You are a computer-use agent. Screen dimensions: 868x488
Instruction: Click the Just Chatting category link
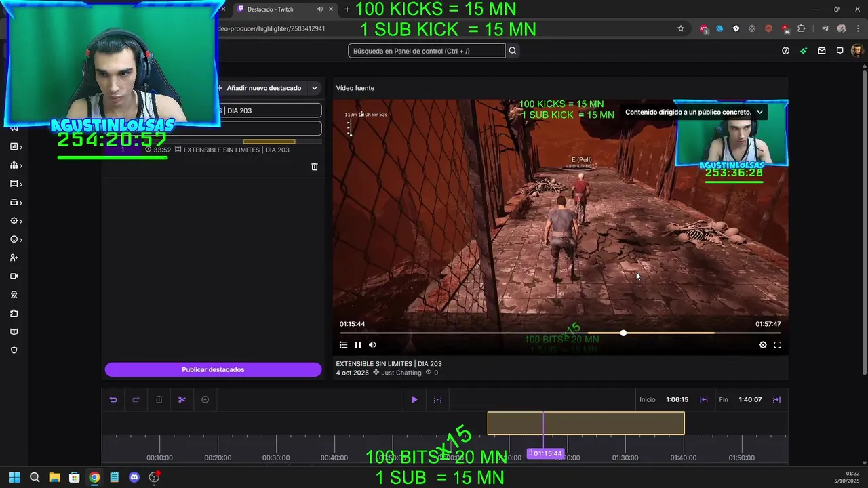click(401, 373)
